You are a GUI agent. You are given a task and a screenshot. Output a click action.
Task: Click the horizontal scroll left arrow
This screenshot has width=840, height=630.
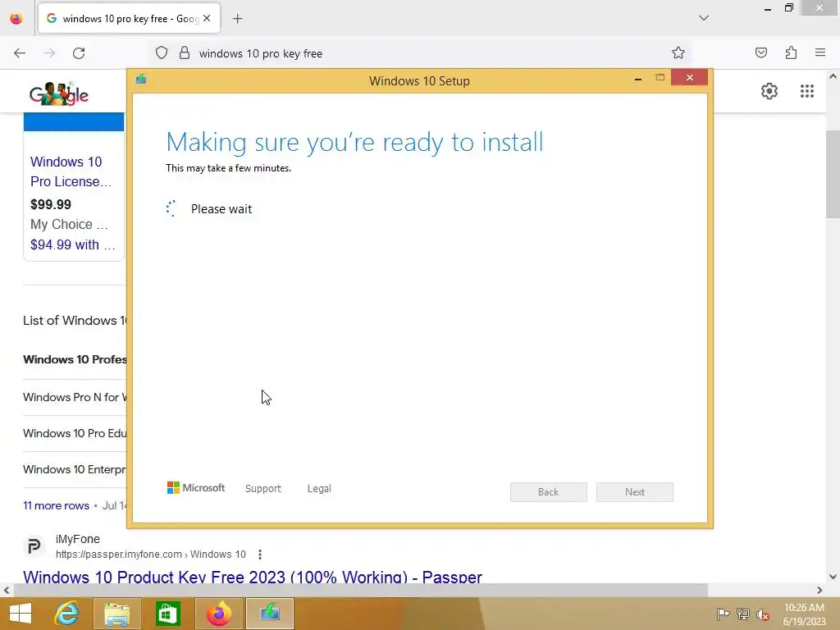pyautogui.click(x=7, y=591)
